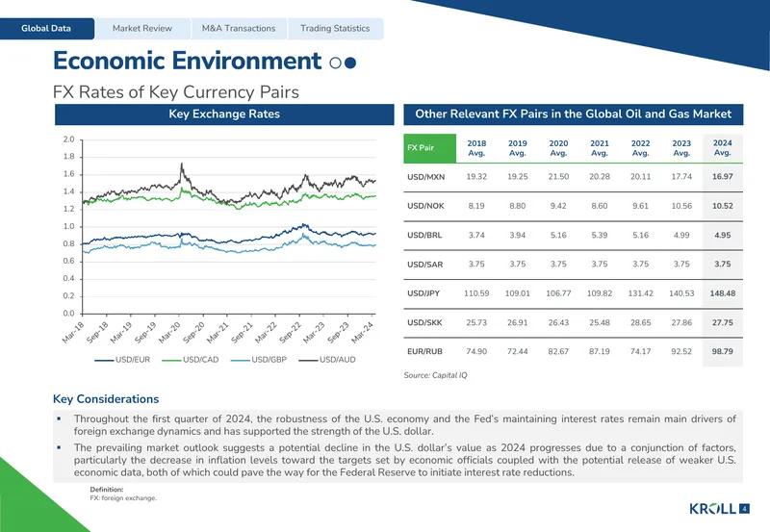This screenshot has height=532, width=770.
Task: Click the value 10.56 in USD/NOK row
Action: coord(681,206)
